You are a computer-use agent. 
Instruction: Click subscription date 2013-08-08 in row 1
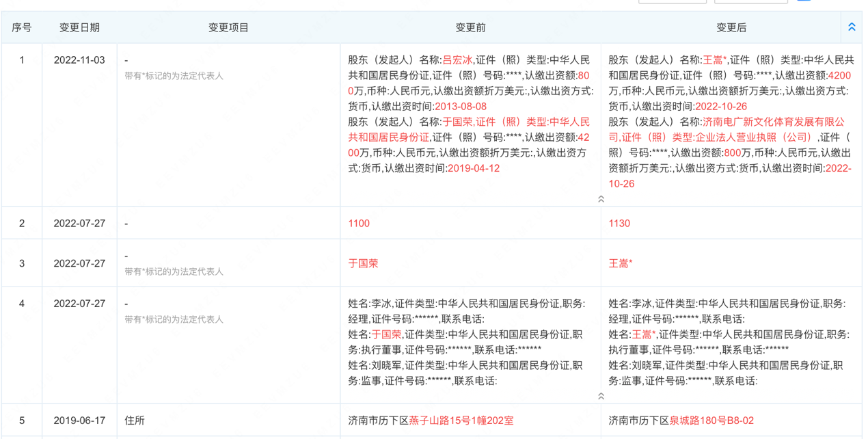[461, 107]
